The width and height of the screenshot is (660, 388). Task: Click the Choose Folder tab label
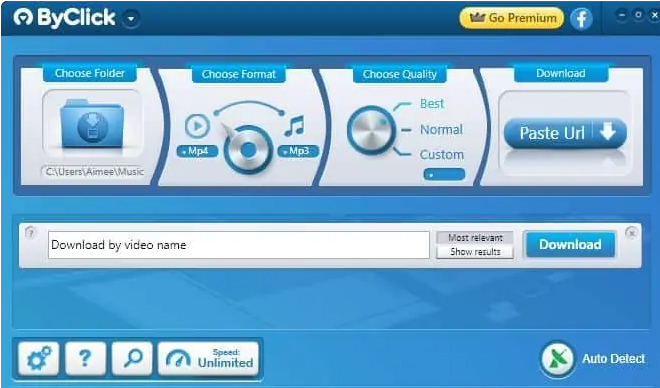(x=90, y=73)
